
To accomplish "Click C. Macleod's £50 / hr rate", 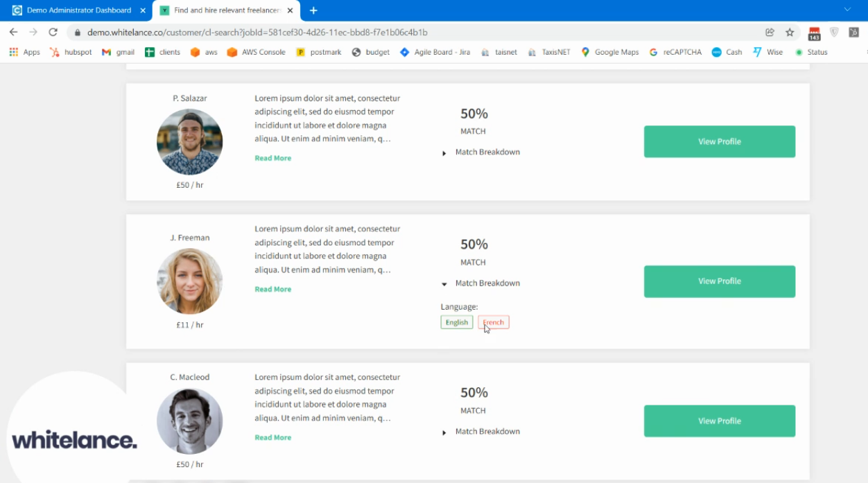I will pos(190,464).
